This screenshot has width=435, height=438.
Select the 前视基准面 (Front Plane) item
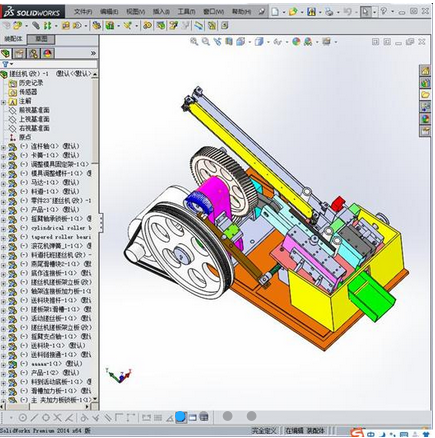34,110
